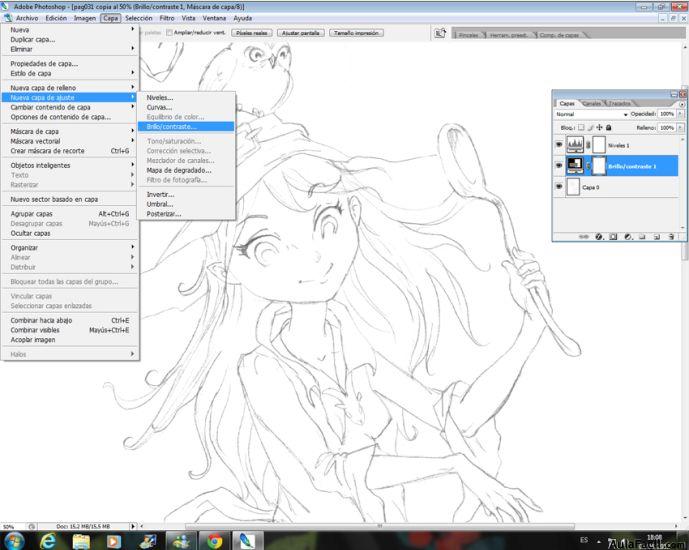Open the Normal blend mode dropdown

point(591,114)
